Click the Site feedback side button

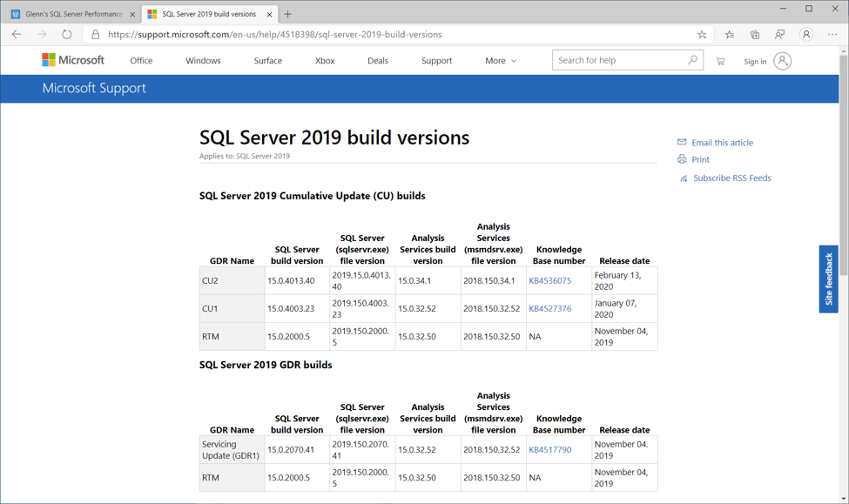tap(828, 279)
